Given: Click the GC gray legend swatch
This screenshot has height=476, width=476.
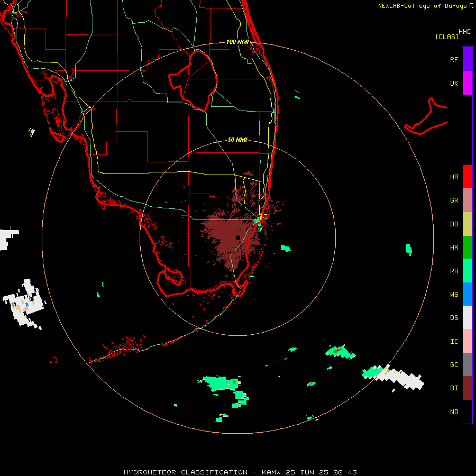Looking at the screenshot, I should point(467,364).
